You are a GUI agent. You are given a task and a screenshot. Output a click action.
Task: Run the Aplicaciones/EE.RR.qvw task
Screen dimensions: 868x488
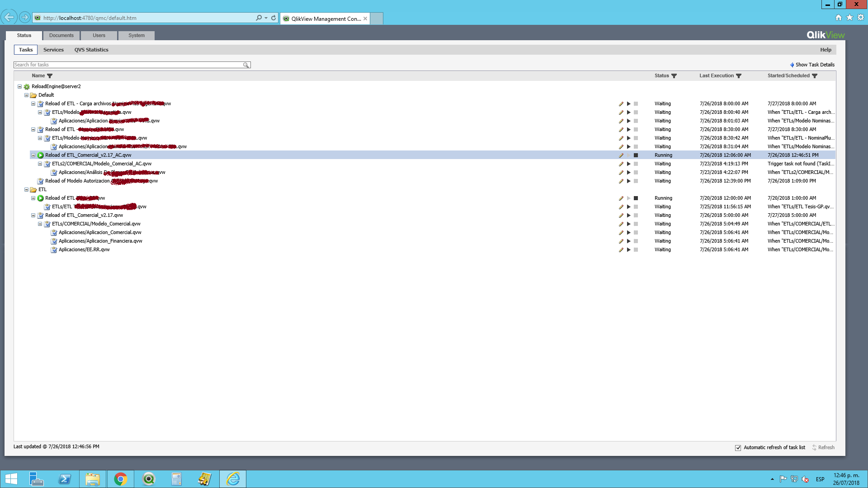(628, 250)
